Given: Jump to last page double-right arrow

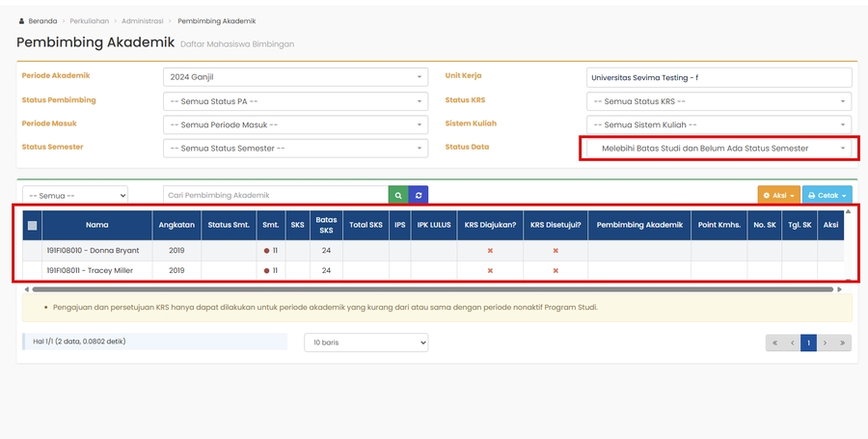Looking at the screenshot, I should click(x=843, y=343).
